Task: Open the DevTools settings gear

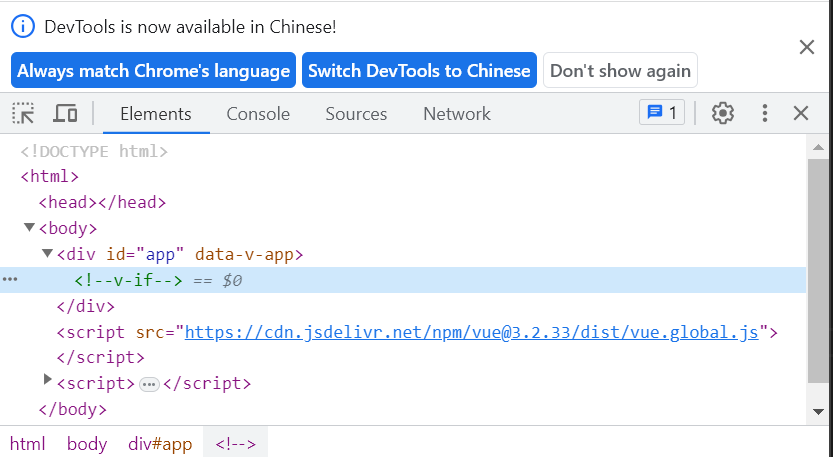Action: (x=722, y=113)
